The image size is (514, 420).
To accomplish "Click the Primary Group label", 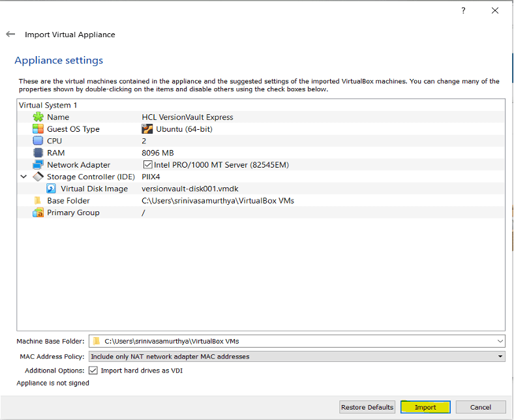I will tap(73, 213).
